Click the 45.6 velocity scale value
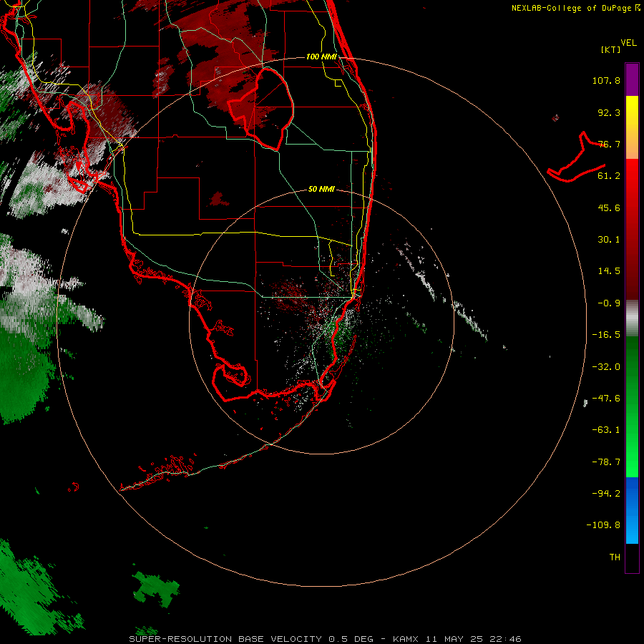The height and width of the screenshot is (644, 644). [609, 208]
